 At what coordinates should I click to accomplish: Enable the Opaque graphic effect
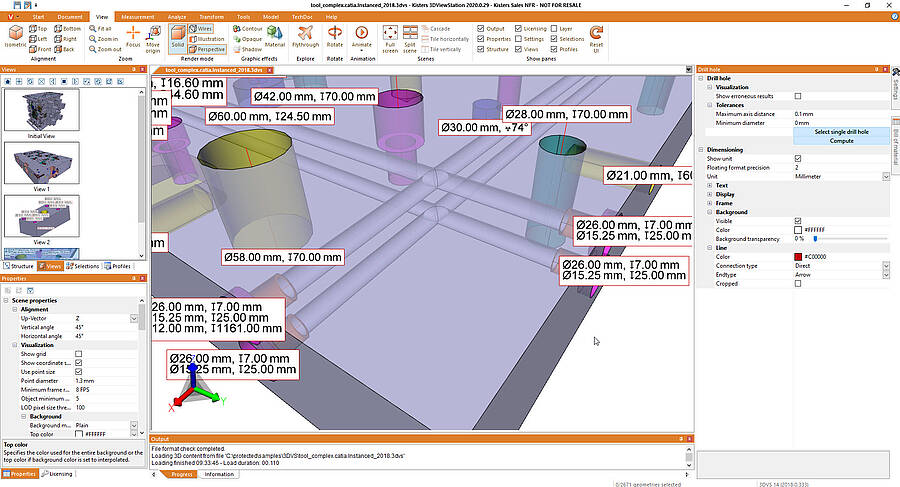click(x=247, y=39)
